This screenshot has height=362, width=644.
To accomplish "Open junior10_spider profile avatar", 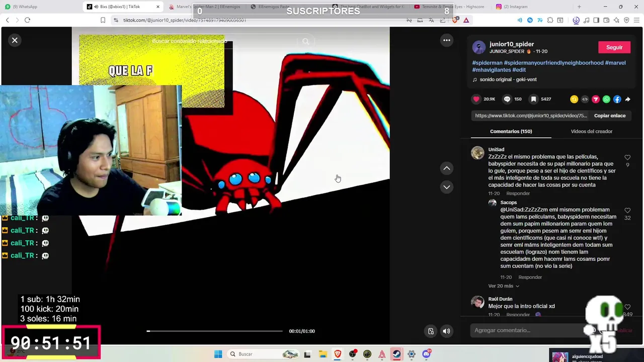I will pyautogui.click(x=479, y=47).
